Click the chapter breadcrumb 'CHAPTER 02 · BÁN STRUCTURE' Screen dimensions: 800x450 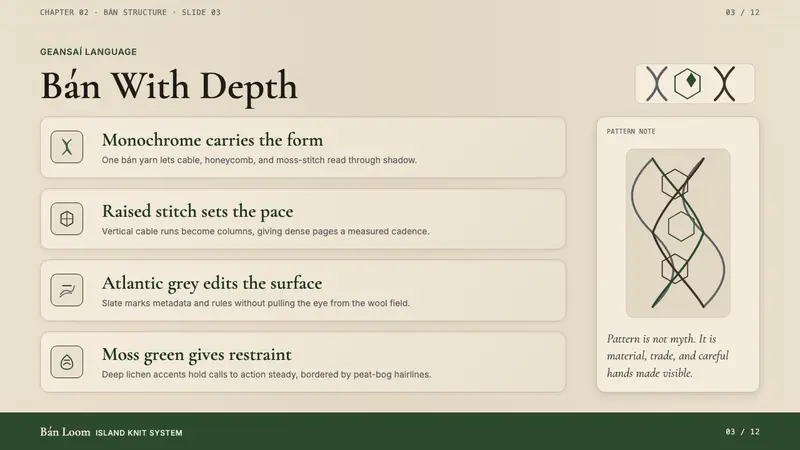(103, 12)
